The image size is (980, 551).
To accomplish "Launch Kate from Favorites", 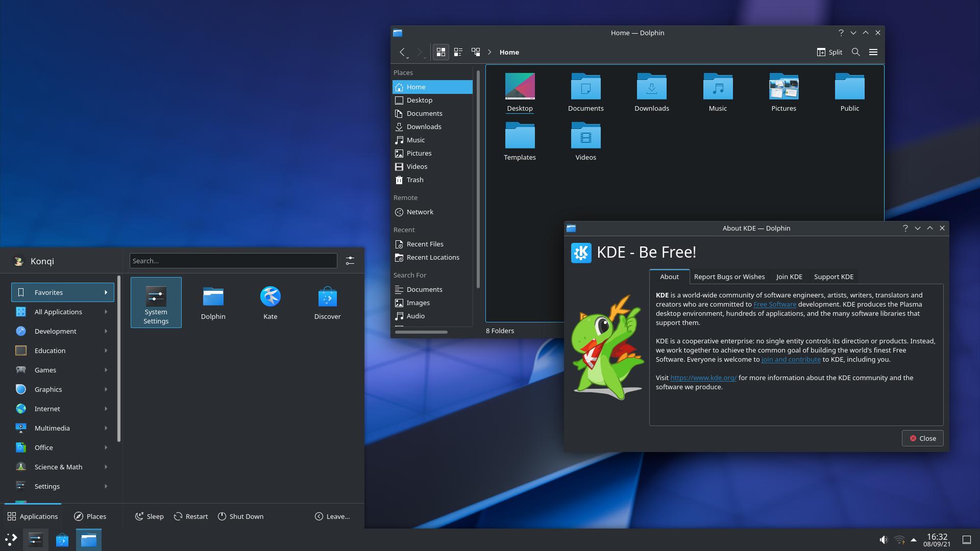I will click(x=270, y=302).
